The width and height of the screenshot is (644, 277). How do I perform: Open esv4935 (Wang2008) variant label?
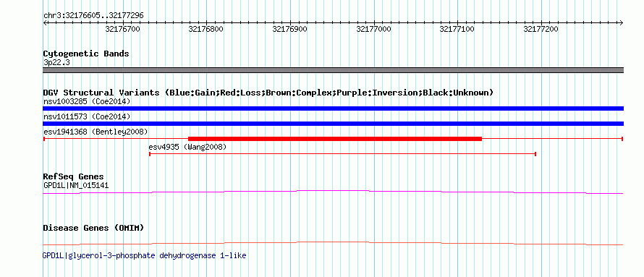[187, 147]
